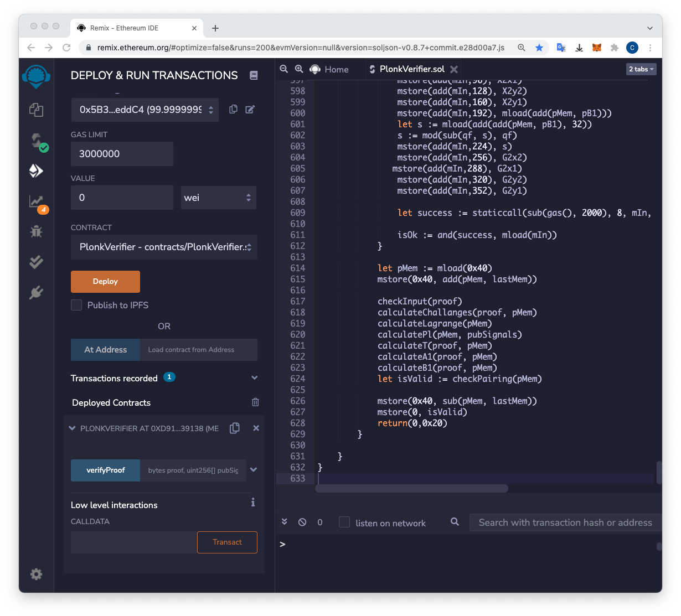Bookmark star icon in address bar

pos(539,48)
